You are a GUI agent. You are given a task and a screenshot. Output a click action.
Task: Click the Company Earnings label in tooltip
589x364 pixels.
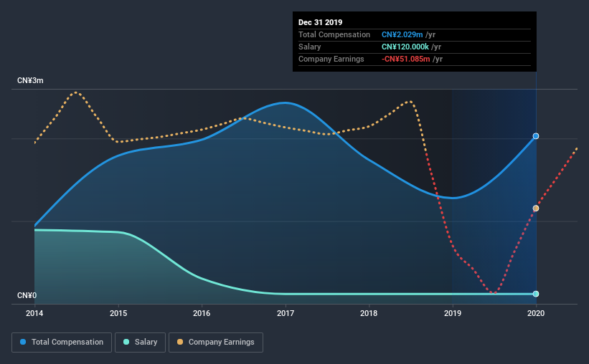pyautogui.click(x=331, y=59)
